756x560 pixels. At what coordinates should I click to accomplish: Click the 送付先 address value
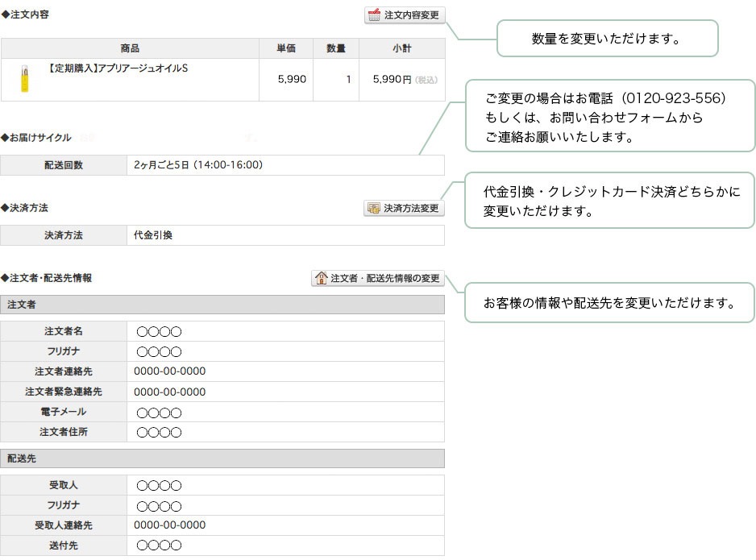159,545
